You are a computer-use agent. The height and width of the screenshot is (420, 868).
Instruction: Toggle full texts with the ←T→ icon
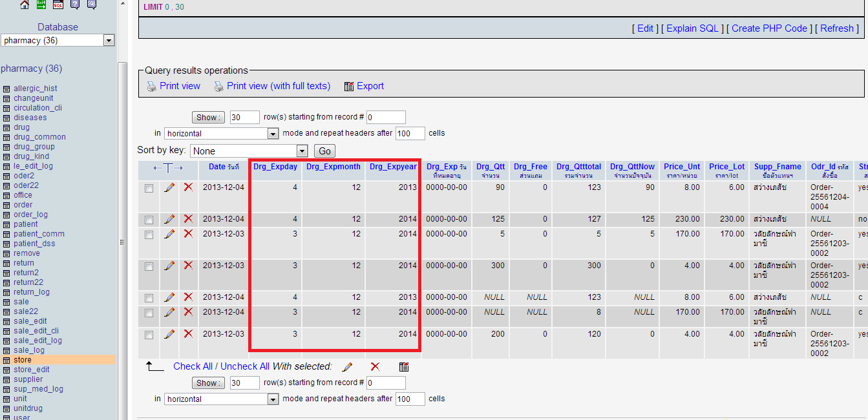pos(168,167)
